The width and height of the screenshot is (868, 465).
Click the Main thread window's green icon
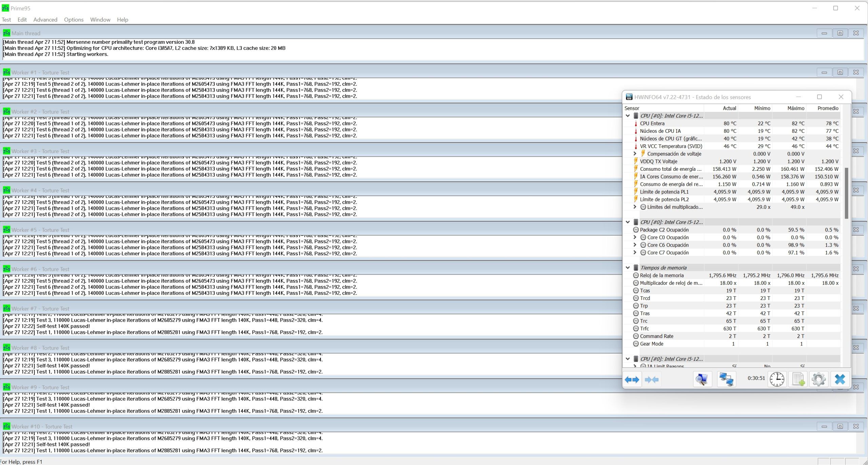click(x=6, y=33)
